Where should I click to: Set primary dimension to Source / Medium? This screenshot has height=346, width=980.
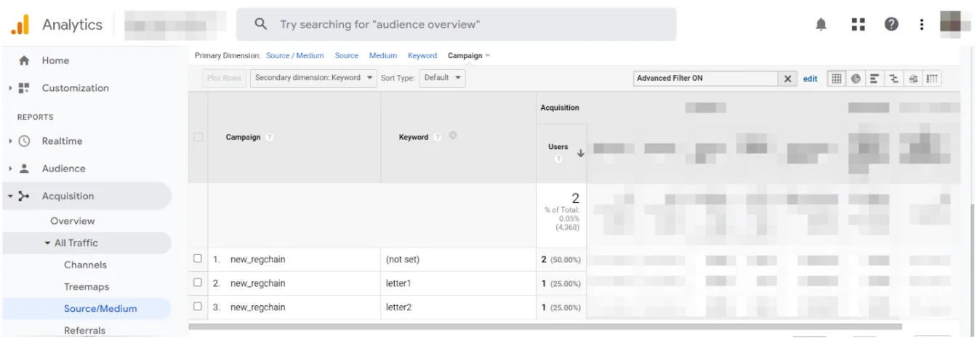(295, 56)
